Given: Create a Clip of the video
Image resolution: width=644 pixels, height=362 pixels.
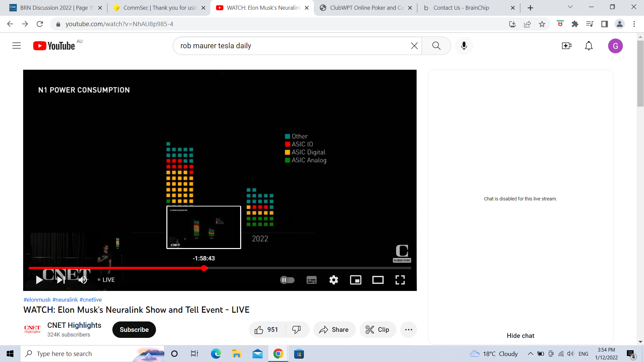Looking at the screenshot, I should (x=378, y=329).
